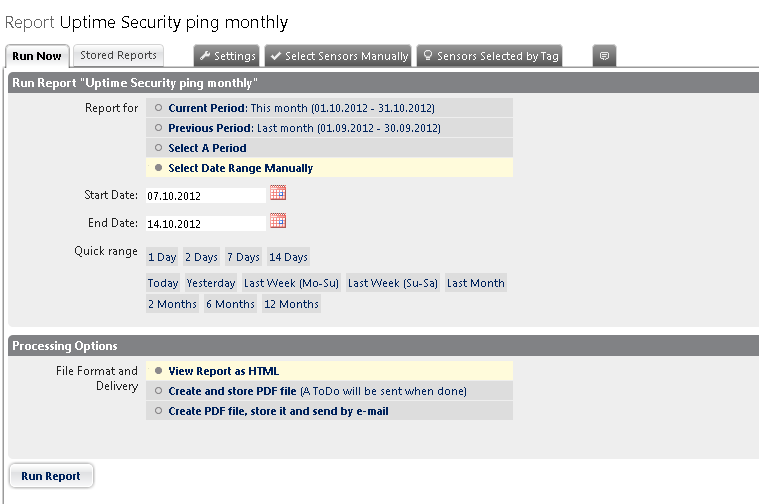Viewport: 759px width, 504px height.
Task: Select Current Period radio option
Action: click(159, 108)
